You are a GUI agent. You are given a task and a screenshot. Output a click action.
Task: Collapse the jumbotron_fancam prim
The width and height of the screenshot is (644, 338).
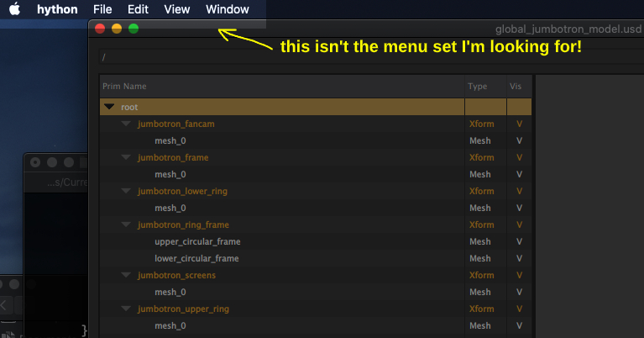coord(126,124)
